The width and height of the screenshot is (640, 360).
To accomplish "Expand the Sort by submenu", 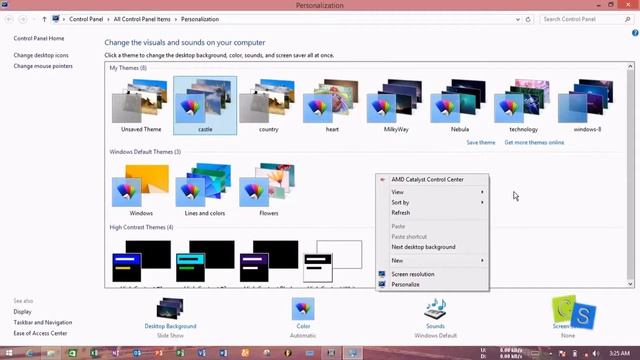I will click(432, 202).
